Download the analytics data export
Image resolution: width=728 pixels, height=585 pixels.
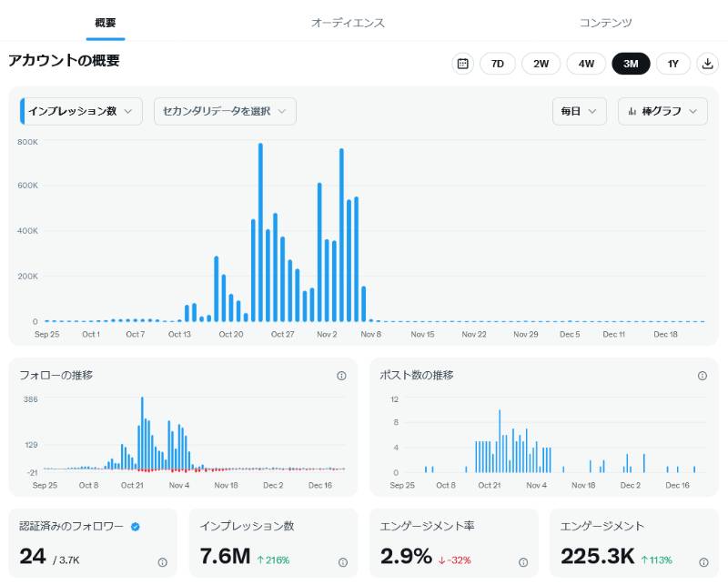point(707,64)
